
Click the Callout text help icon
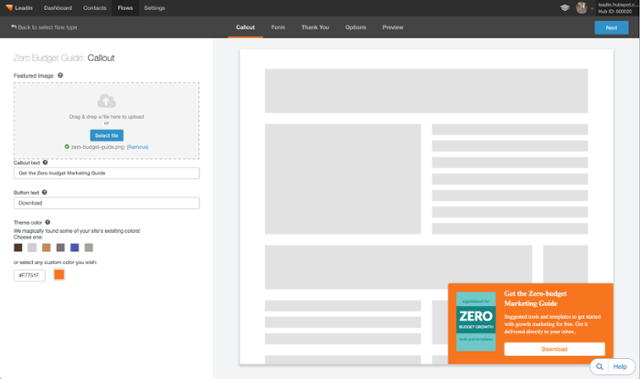(45, 162)
